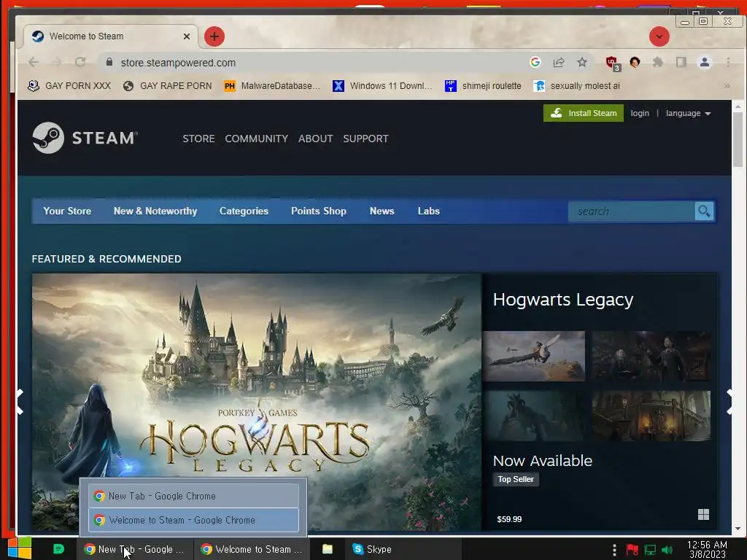This screenshot has height=560, width=747.
Task: Click the $59.99 price
Action: click(x=509, y=519)
